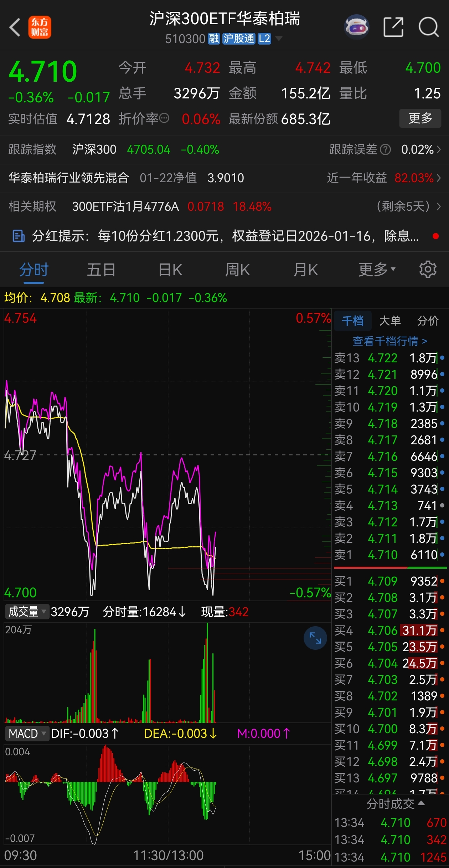Screen dimensions: 449x868
Task: Open the Eastmoney app logo
Action: pyautogui.click(x=40, y=27)
